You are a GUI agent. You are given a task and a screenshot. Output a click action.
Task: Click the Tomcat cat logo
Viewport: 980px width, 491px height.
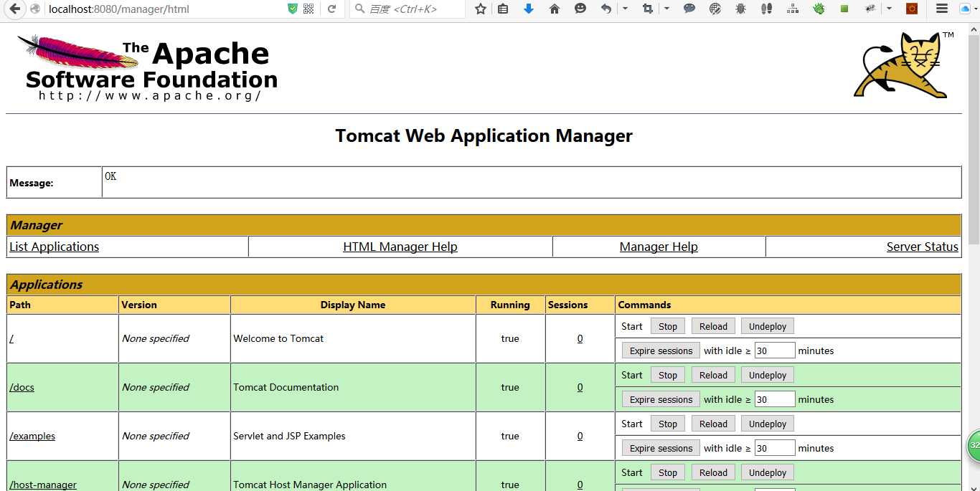904,65
